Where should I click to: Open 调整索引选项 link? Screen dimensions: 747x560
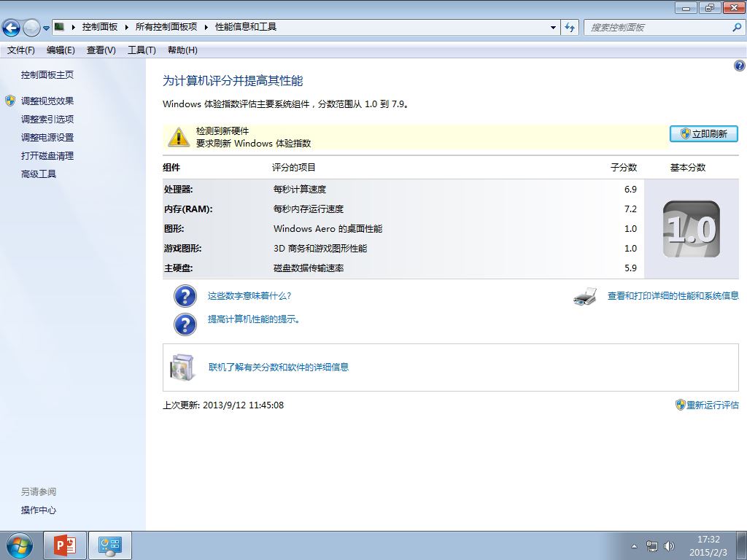pos(47,119)
